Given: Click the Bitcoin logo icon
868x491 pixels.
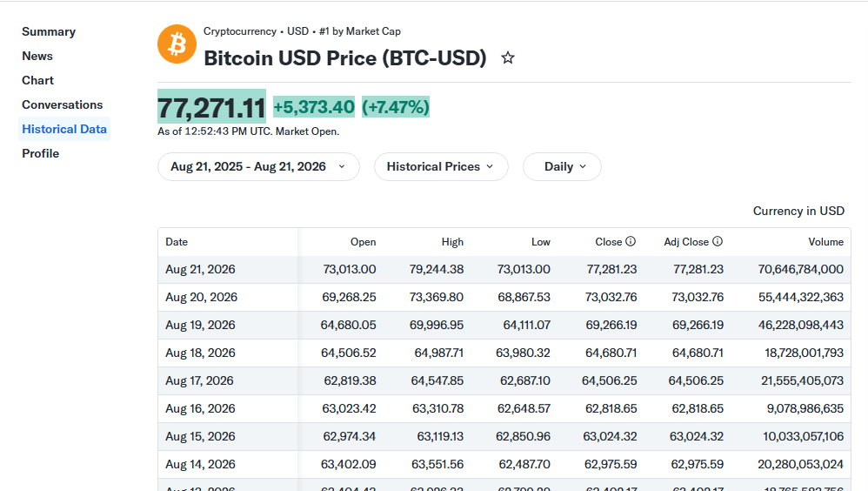Looking at the screenshot, I should pos(177,44).
